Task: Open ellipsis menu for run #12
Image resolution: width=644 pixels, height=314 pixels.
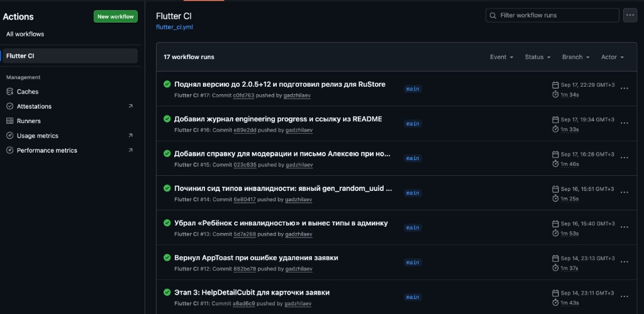Action: point(625,262)
